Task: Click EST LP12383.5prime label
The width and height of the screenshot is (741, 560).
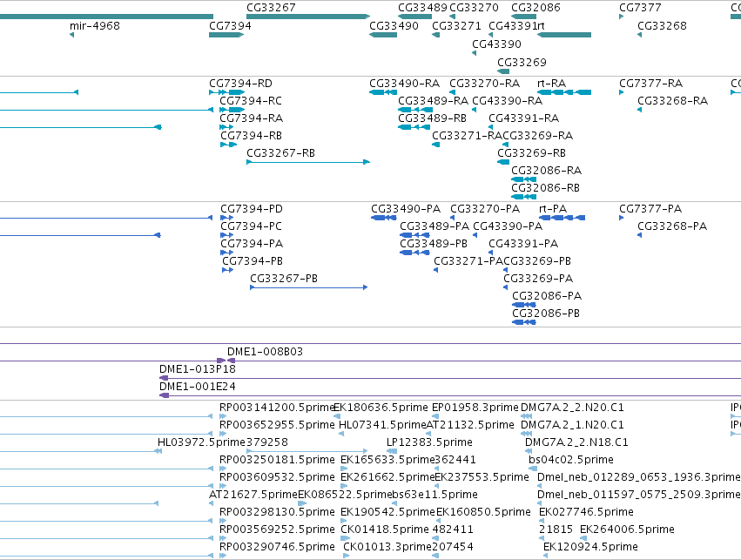Action: click(429, 442)
